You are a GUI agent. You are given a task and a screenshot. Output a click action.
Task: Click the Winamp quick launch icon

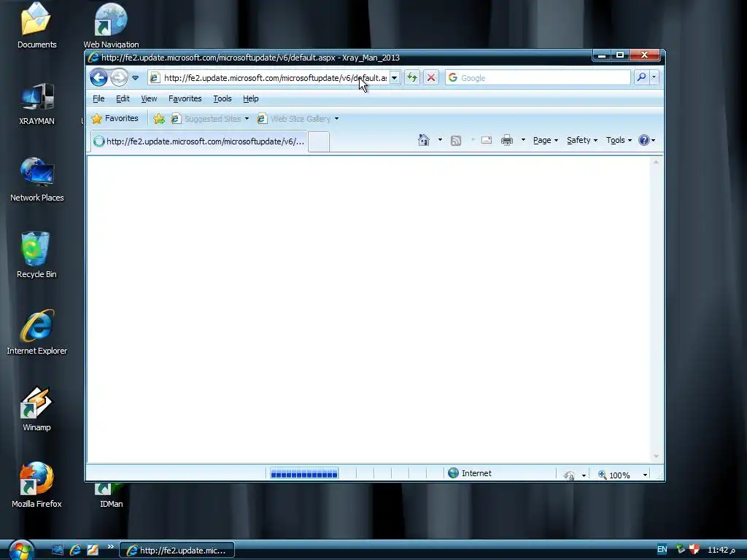pos(93,550)
